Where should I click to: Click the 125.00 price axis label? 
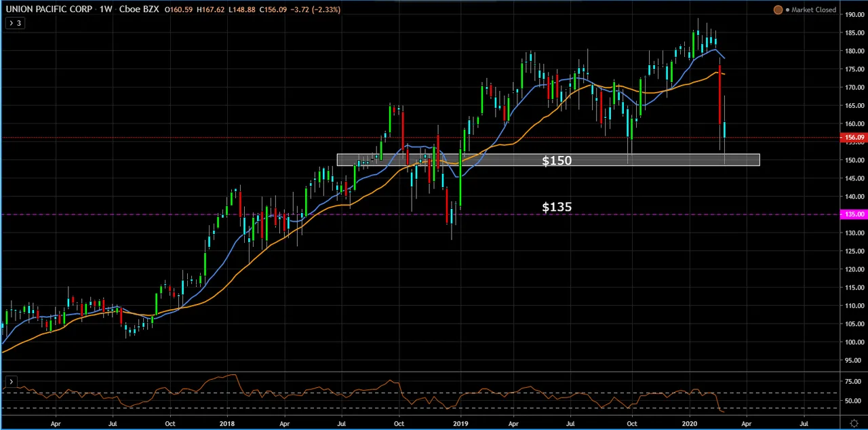854,251
